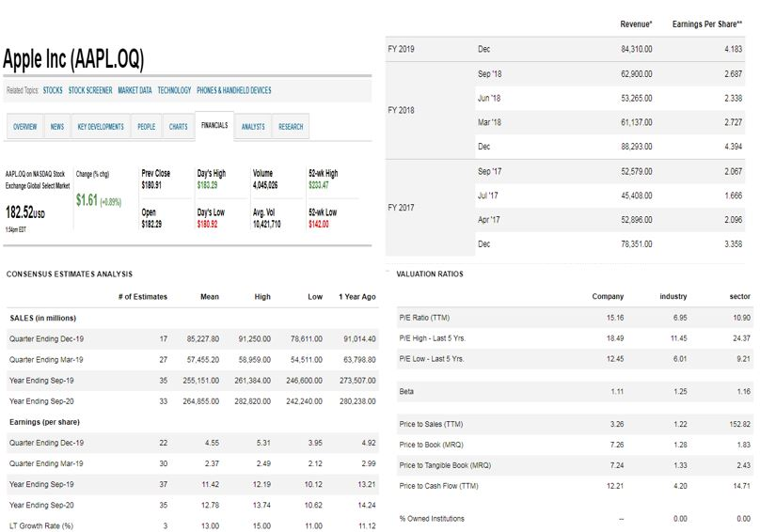Click the Valuation Ratios heading
The height and width of the screenshot is (532, 760).
(x=430, y=274)
